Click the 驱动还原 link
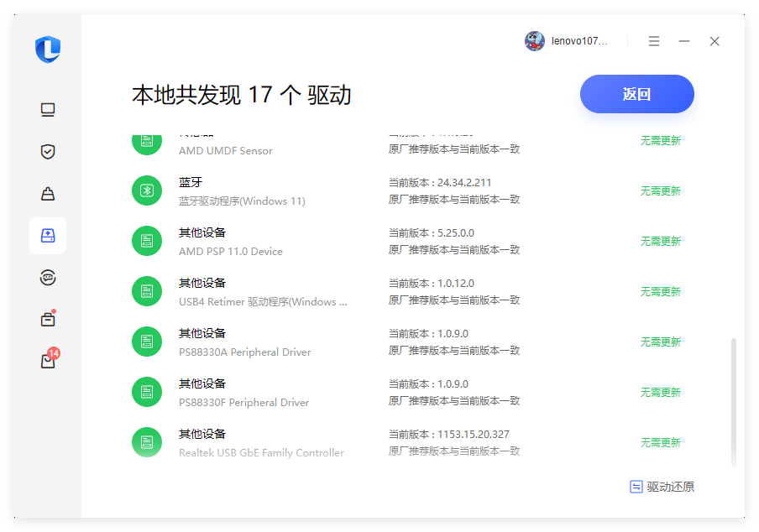 pos(662,487)
